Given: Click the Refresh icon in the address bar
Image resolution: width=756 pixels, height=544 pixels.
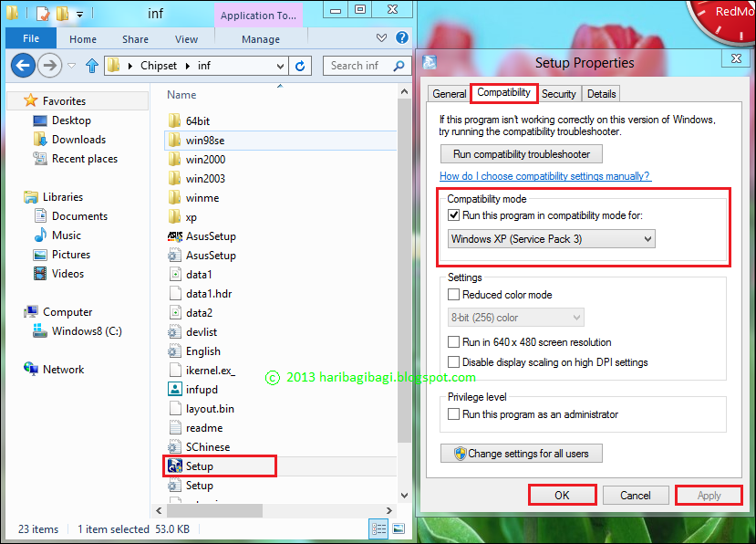Looking at the screenshot, I should tap(302, 66).
